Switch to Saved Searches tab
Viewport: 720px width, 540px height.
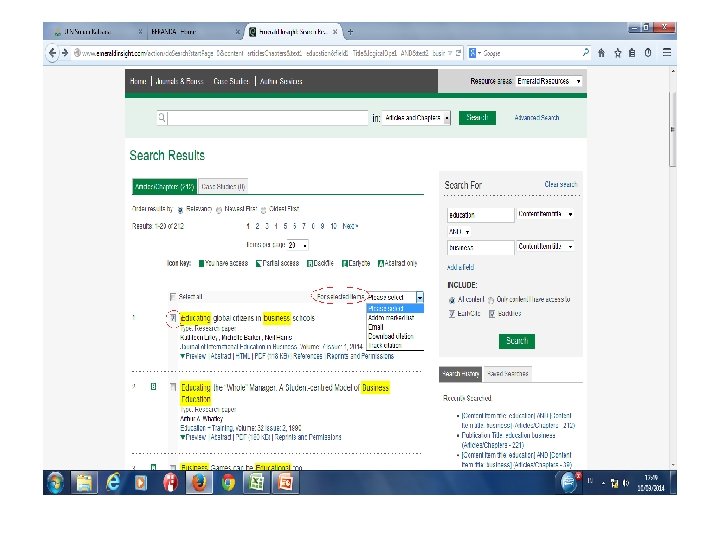pyautogui.click(x=507, y=374)
